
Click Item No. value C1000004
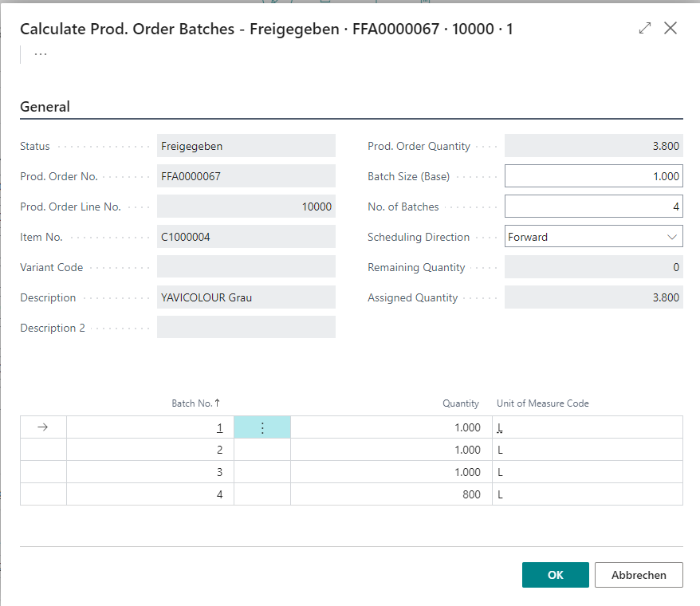pyautogui.click(x=246, y=237)
